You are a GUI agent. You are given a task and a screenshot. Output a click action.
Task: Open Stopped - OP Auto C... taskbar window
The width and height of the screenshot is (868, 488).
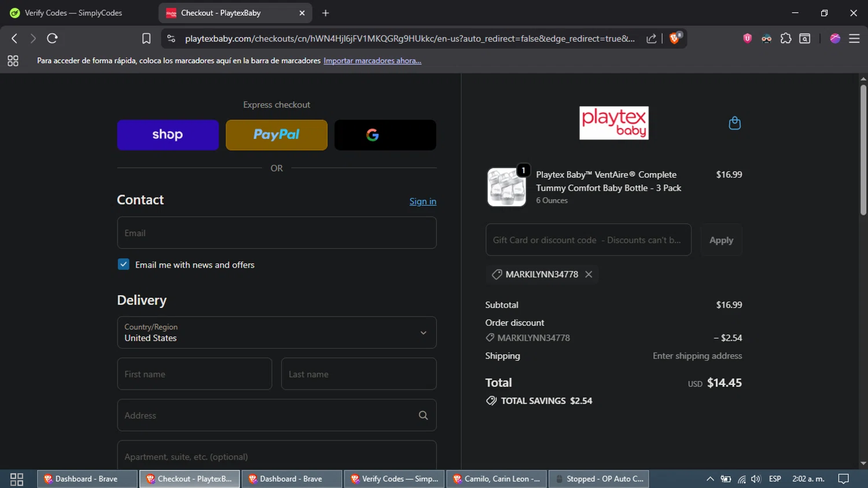[x=598, y=479]
